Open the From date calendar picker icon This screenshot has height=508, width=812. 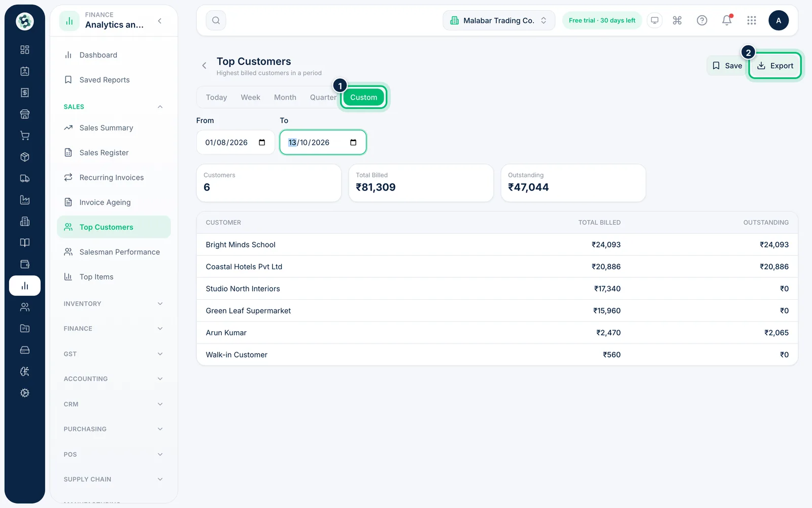point(262,142)
